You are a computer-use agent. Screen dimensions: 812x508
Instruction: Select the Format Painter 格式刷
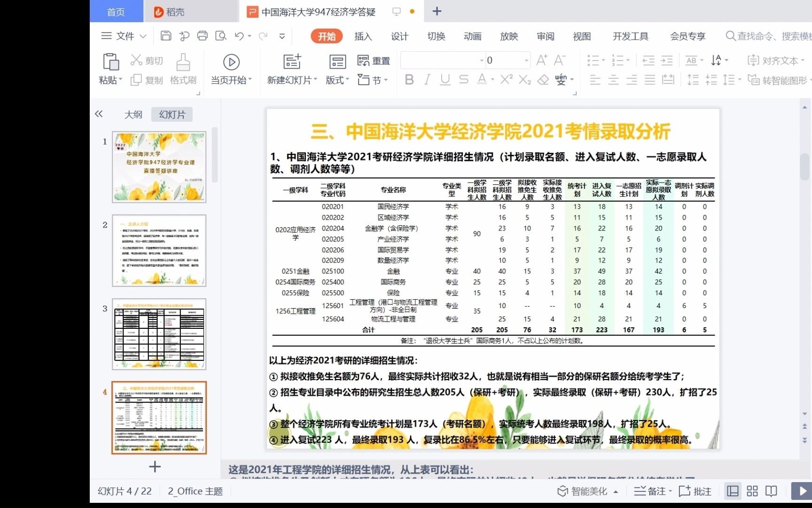pyautogui.click(x=183, y=69)
